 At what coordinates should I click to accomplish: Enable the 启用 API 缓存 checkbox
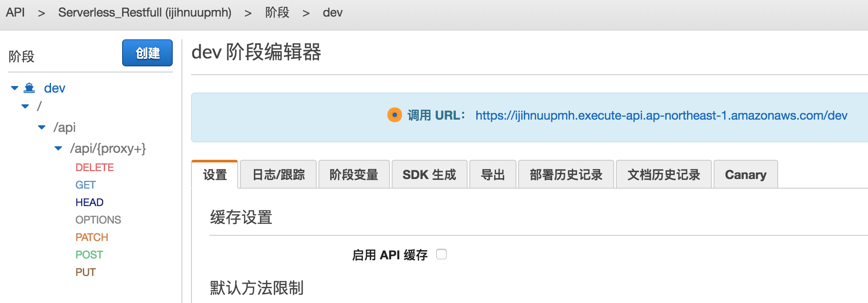(x=441, y=254)
